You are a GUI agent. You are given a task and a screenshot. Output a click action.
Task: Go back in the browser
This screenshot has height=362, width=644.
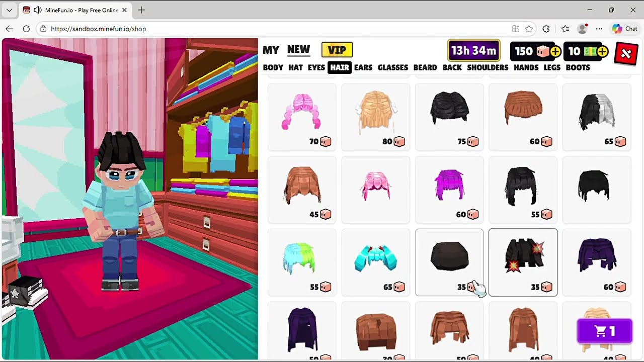click(x=10, y=29)
